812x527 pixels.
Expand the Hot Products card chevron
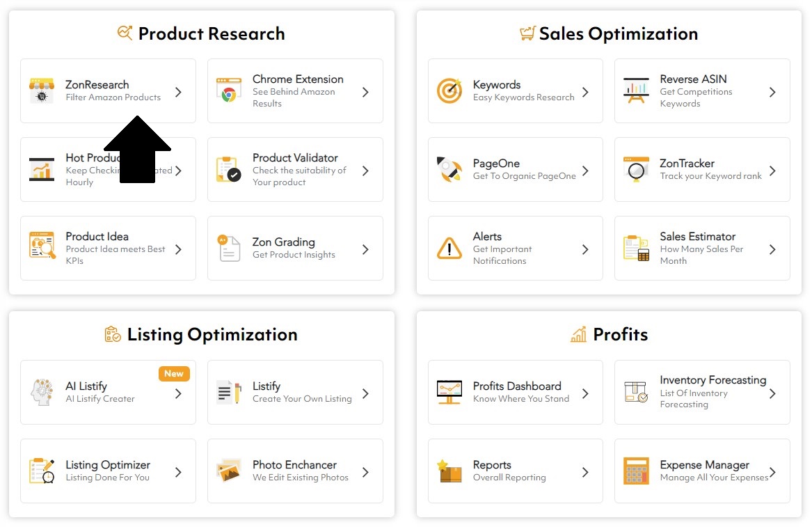180,170
